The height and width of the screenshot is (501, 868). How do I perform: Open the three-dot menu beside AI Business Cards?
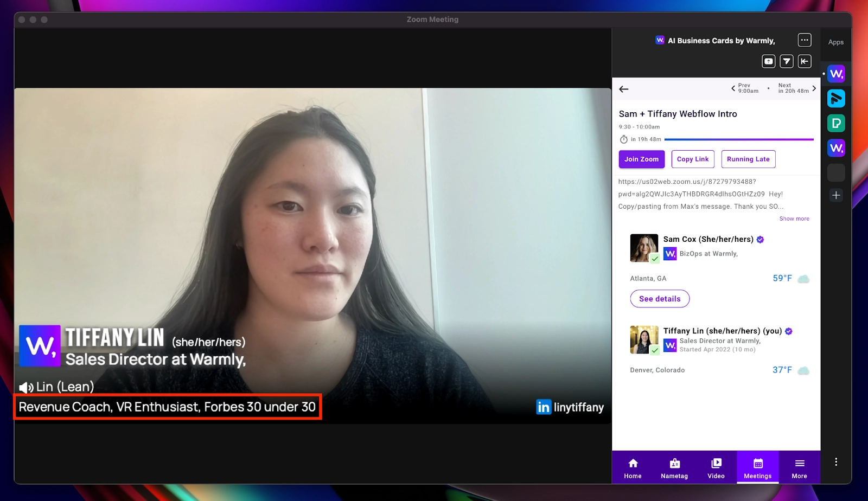pos(805,40)
